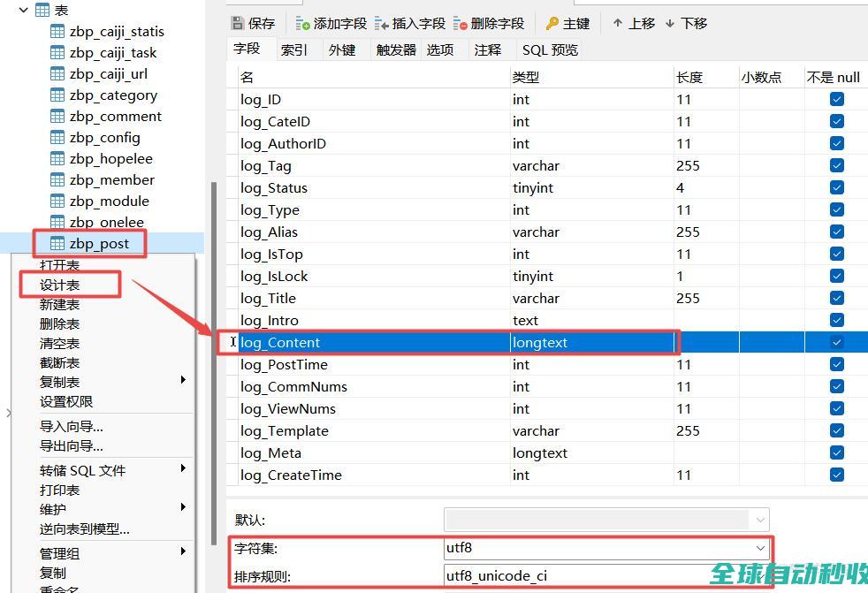This screenshot has height=593, width=868.
Task: Click the Primary Key (主键) key icon
Action: click(552, 23)
